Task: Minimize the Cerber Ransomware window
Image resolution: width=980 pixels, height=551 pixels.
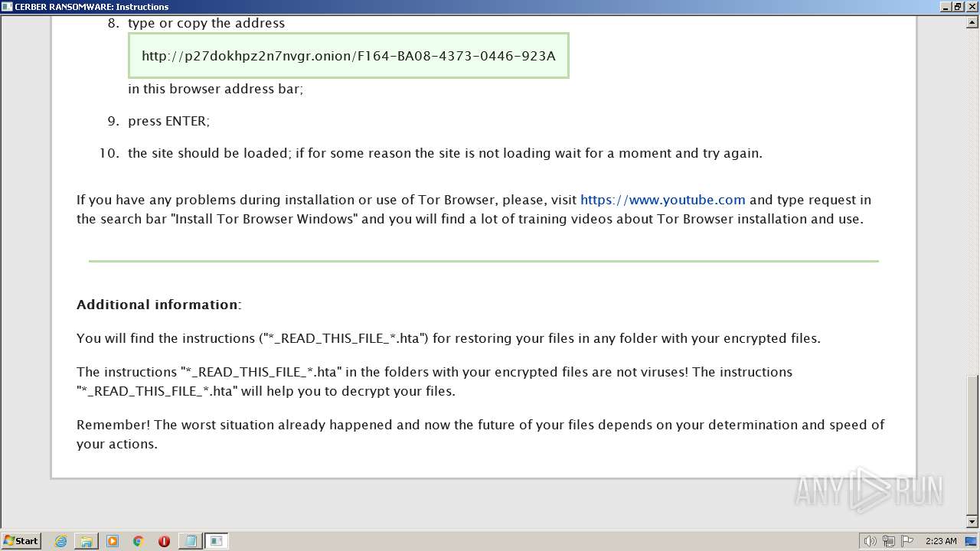Action: click(946, 7)
